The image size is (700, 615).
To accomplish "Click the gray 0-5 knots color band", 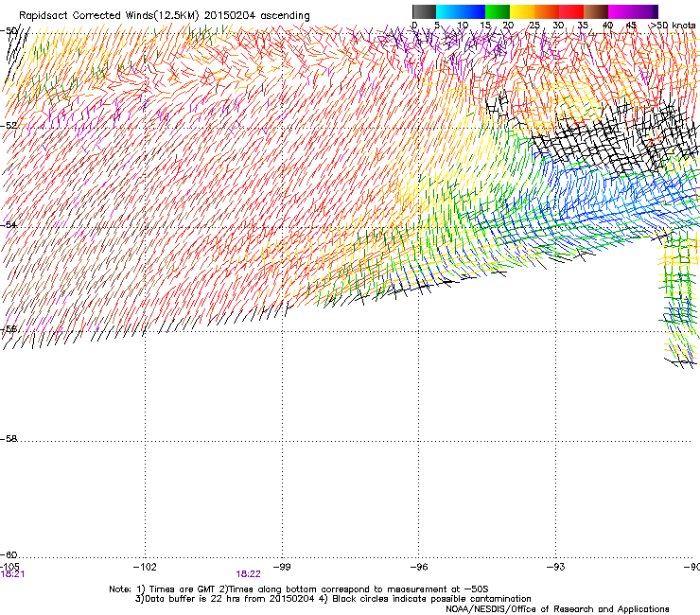I will [424, 11].
